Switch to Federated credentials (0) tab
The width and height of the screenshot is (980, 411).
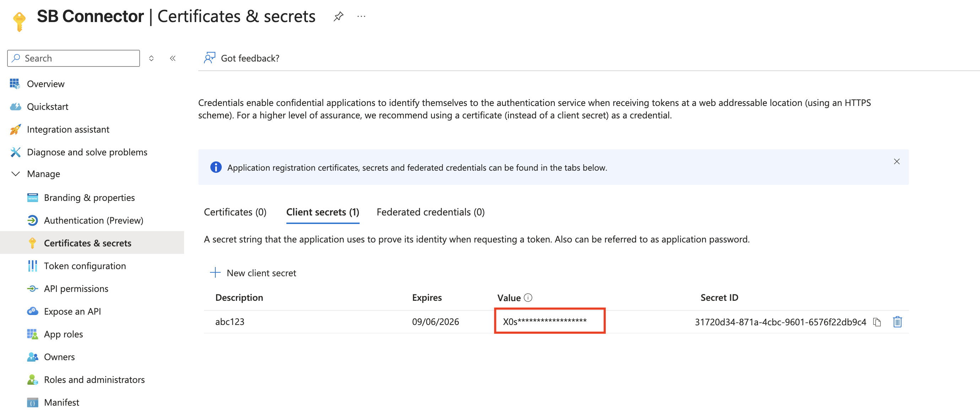(430, 212)
